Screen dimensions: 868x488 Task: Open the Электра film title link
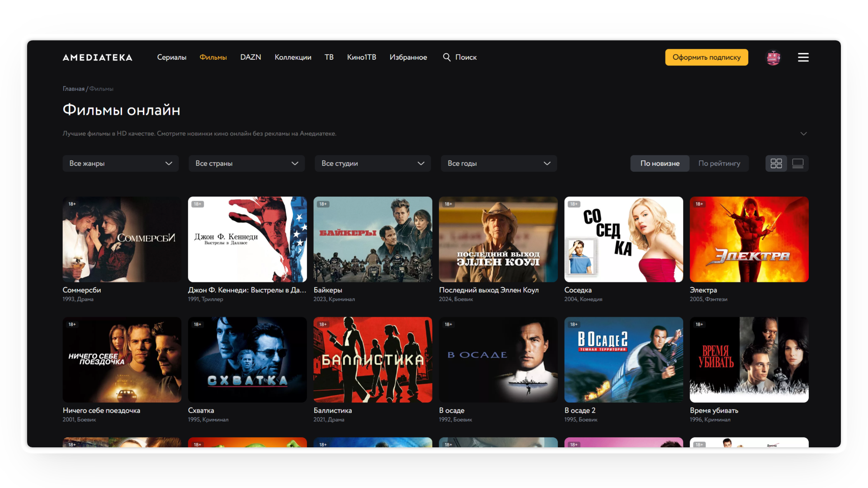pyautogui.click(x=703, y=290)
